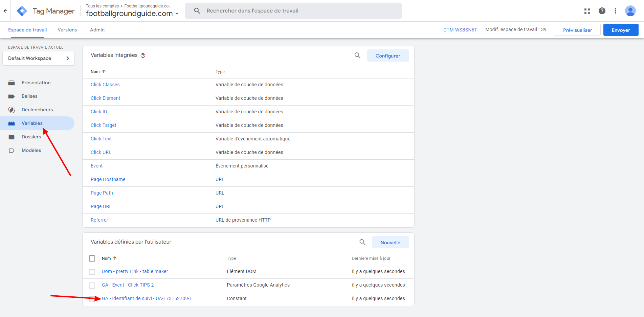Viewport: 644px width, 317px height.
Task: Click the workspace search input field
Action: [x=293, y=11]
